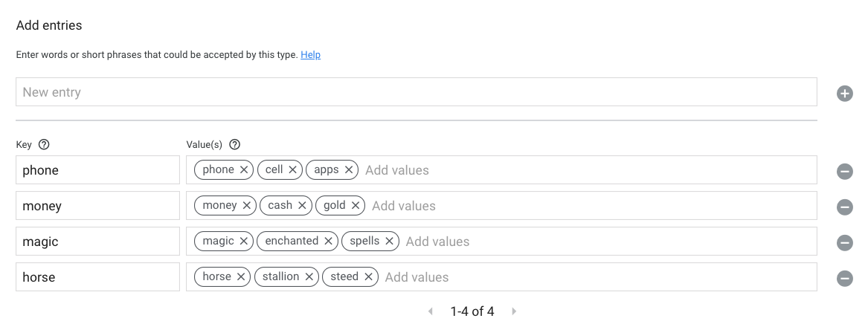
Task: Go to the previous page of entries
Action: tap(431, 311)
